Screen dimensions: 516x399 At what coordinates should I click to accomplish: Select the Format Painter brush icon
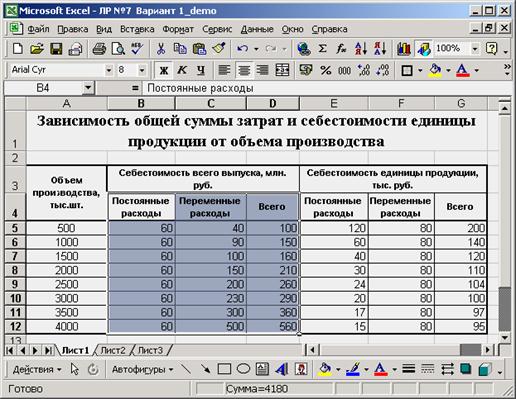219,49
